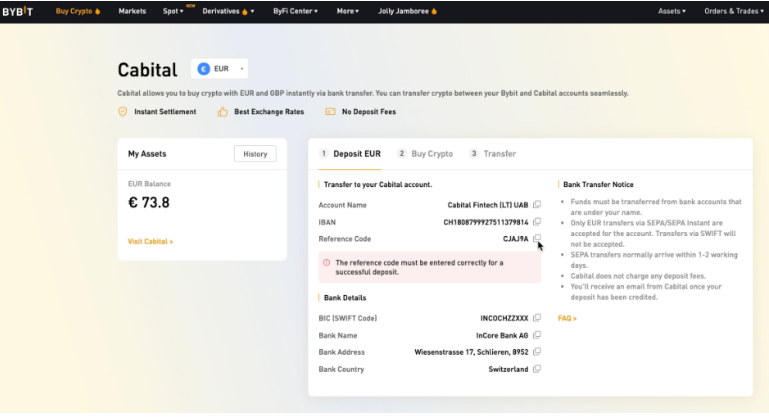Click the Instant Settlement shield icon
This screenshot has height=419, width=769.
(x=123, y=112)
